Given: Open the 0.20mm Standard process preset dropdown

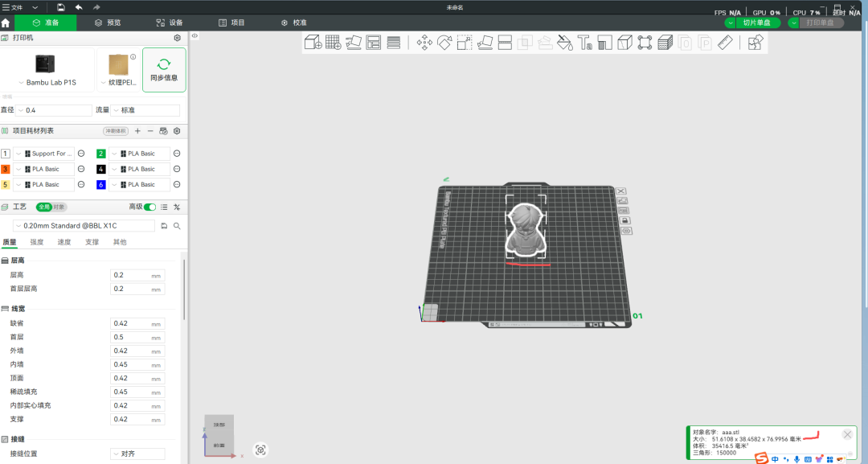Looking at the screenshot, I should point(84,226).
